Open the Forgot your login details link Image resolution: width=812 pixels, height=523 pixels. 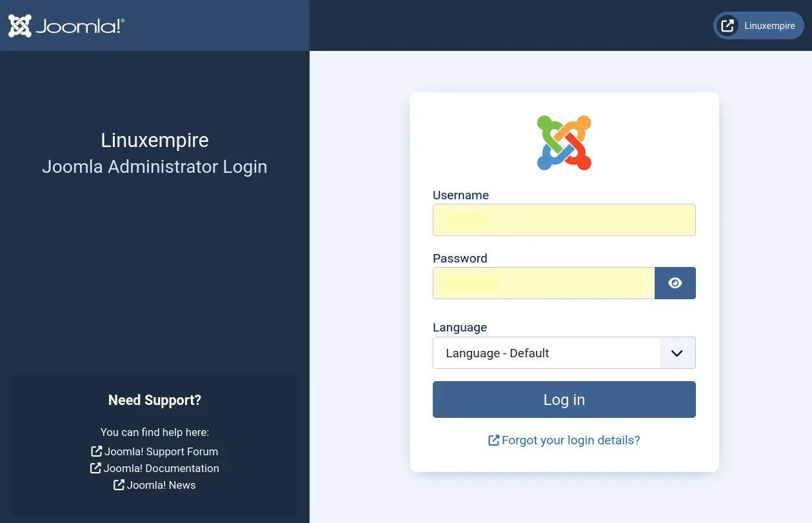tap(571, 440)
